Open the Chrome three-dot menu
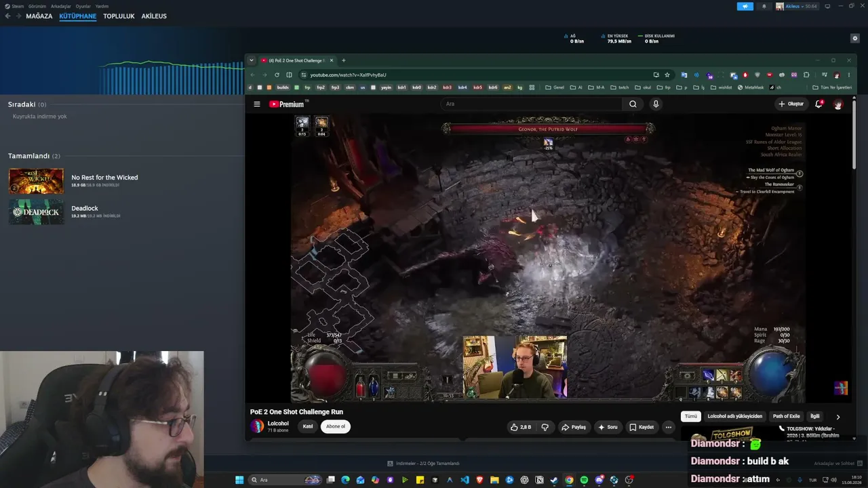Screen dimensions: 868x488 849,75
